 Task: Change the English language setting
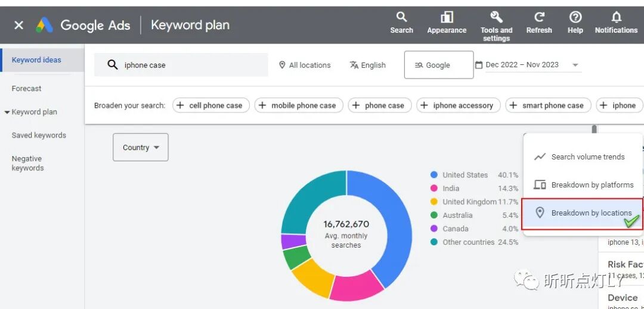(x=367, y=65)
